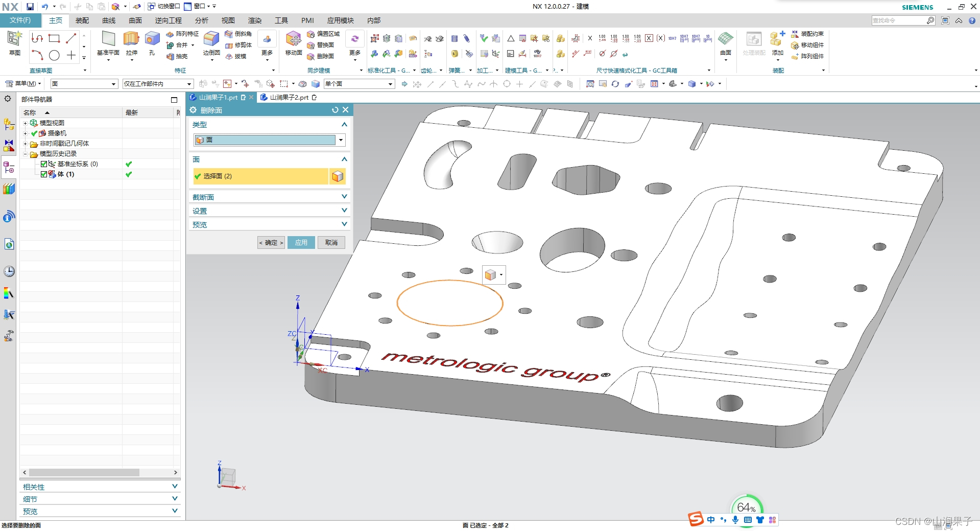Click the 选择面 (2) selection field
980x531 pixels.
260,176
